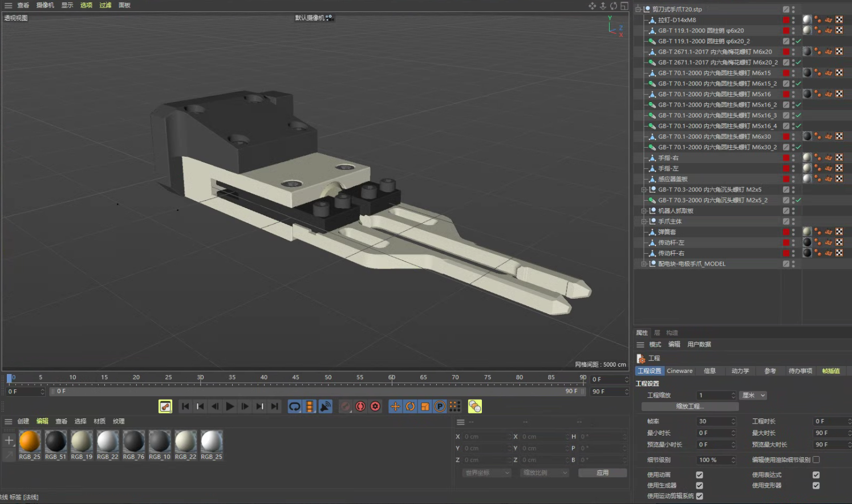The height and width of the screenshot is (504, 852).
Task: Click the Play forward button
Action: [x=230, y=407]
